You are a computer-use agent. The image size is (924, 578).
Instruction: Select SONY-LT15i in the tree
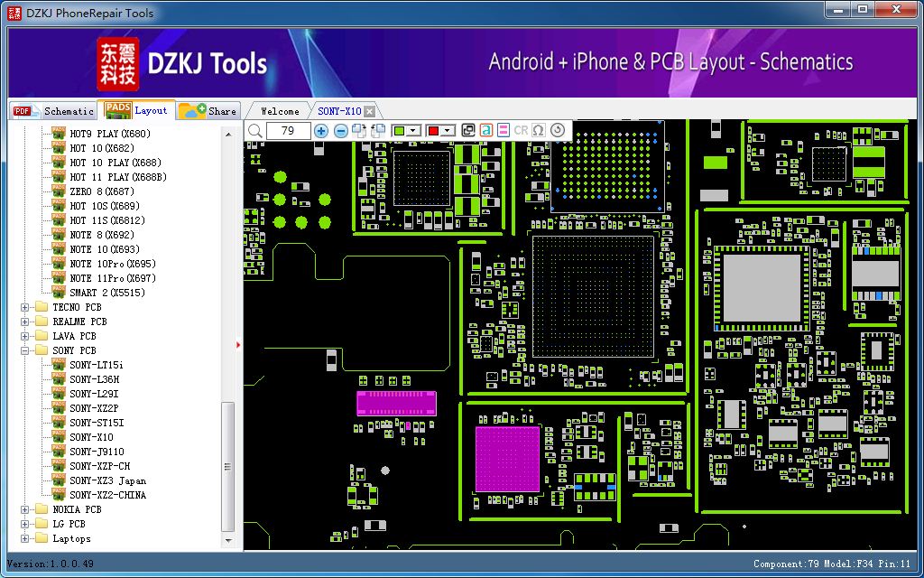97,365
